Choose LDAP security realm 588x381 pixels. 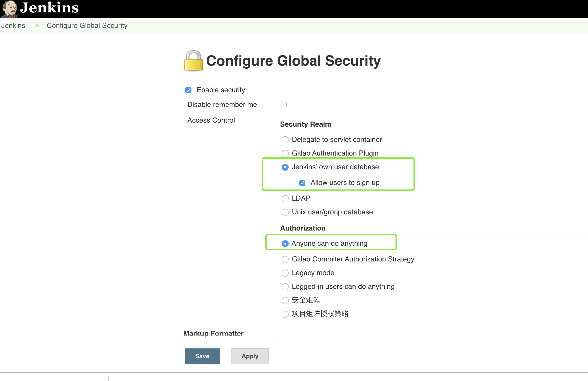pyautogui.click(x=285, y=199)
